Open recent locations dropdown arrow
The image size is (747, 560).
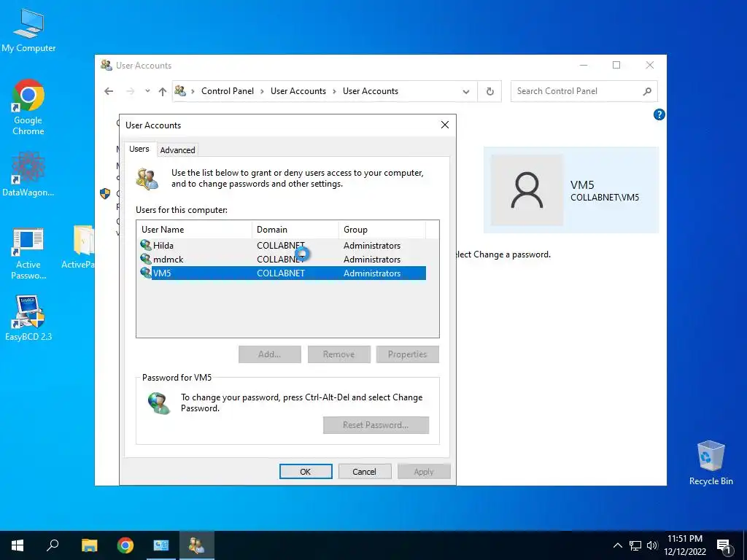[x=147, y=91]
